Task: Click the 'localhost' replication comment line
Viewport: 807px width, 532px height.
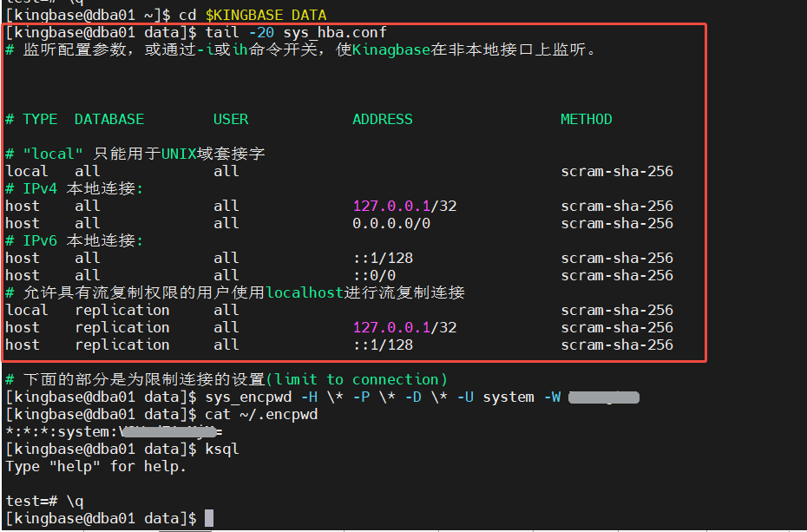Action: click(235, 292)
